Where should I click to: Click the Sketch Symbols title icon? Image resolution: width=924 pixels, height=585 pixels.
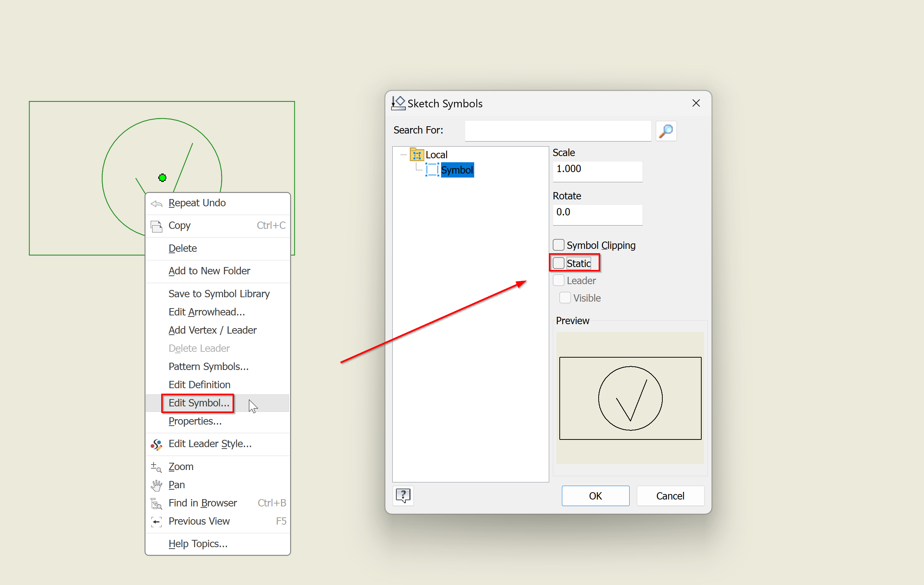coord(398,103)
